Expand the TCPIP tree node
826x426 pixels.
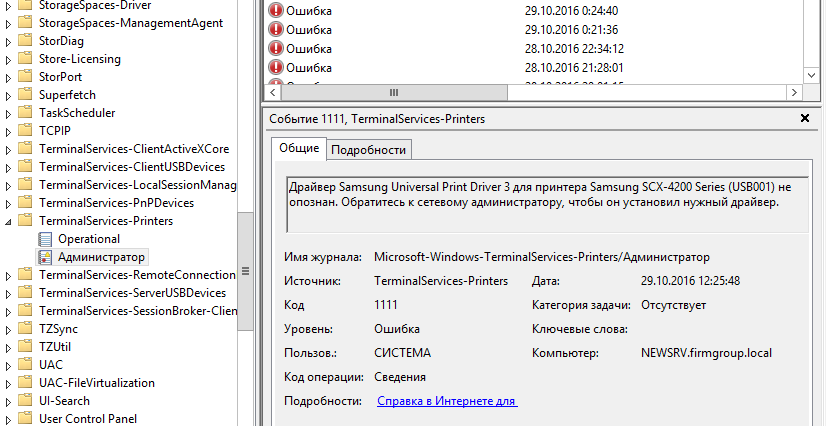pyautogui.click(x=8, y=132)
